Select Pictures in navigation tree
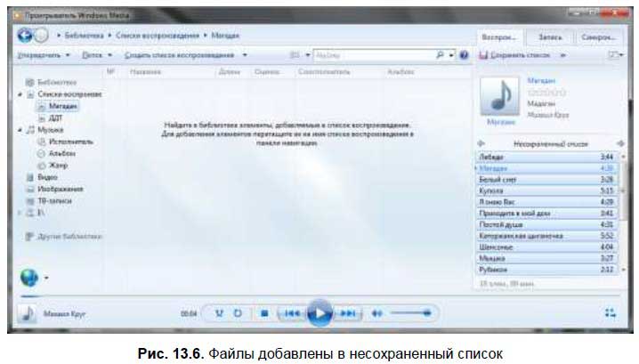This screenshot has height=364, width=639. tap(61, 189)
